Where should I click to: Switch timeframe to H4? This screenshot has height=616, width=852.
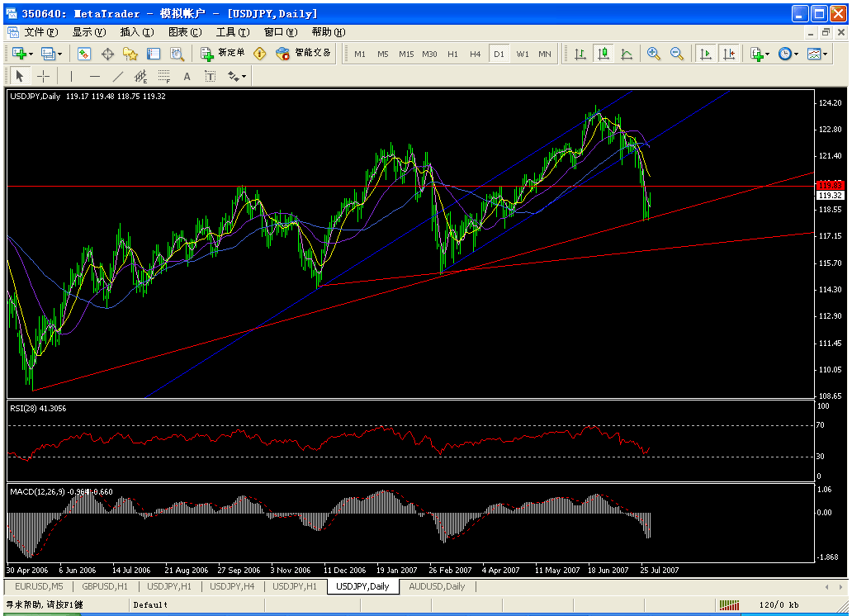click(475, 54)
